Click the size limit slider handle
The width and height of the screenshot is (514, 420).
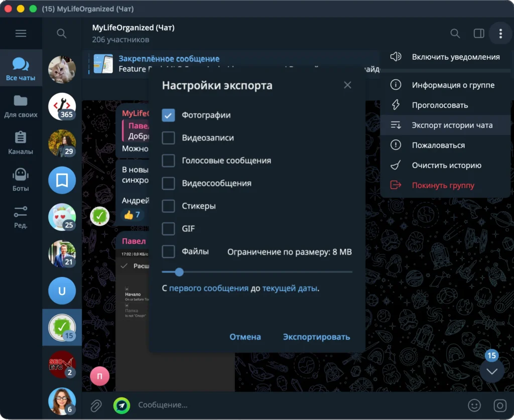[x=179, y=272]
